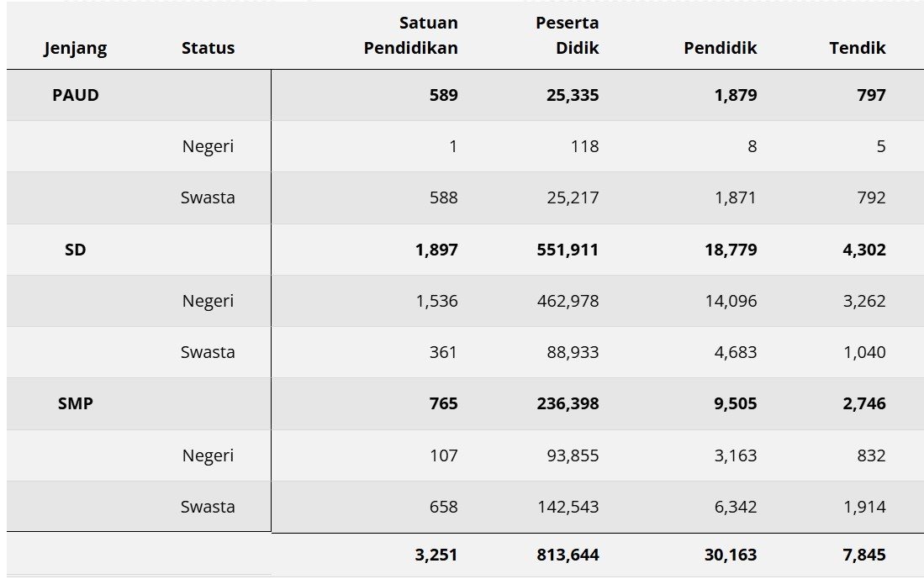Click the Pendidik column header
This screenshot has width=924, height=579.
pos(720,49)
